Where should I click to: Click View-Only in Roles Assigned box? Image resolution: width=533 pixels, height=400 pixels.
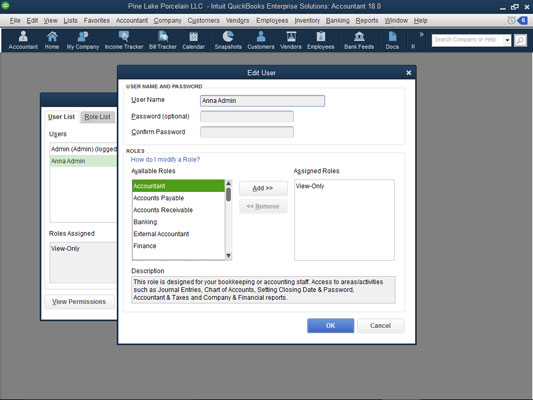pyautogui.click(x=65, y=248)
